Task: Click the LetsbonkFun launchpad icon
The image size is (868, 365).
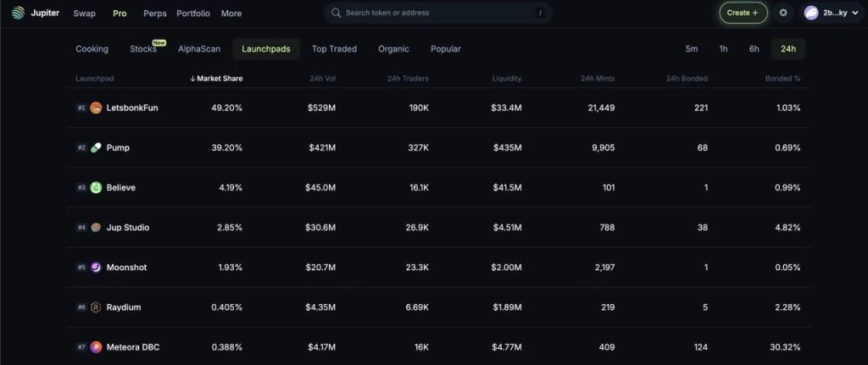Action: (96, 108)
